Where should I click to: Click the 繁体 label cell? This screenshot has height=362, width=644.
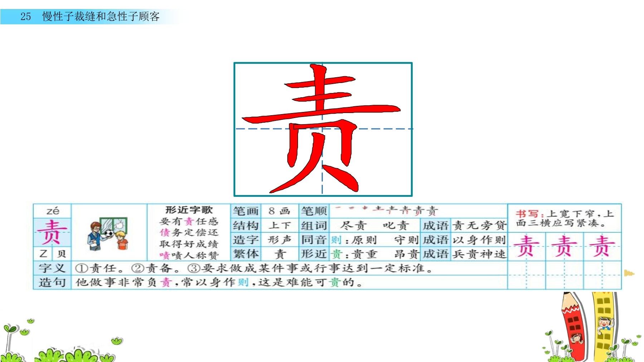coord(245,254)
